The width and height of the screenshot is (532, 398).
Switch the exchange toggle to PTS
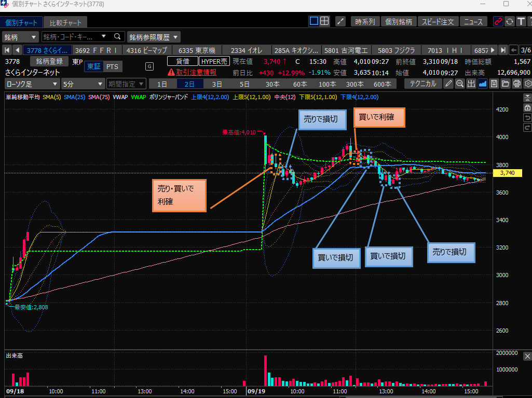(x=112, y=66)
